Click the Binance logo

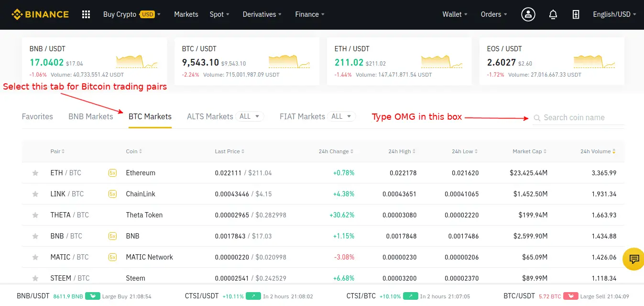click(x=40, y=14)
